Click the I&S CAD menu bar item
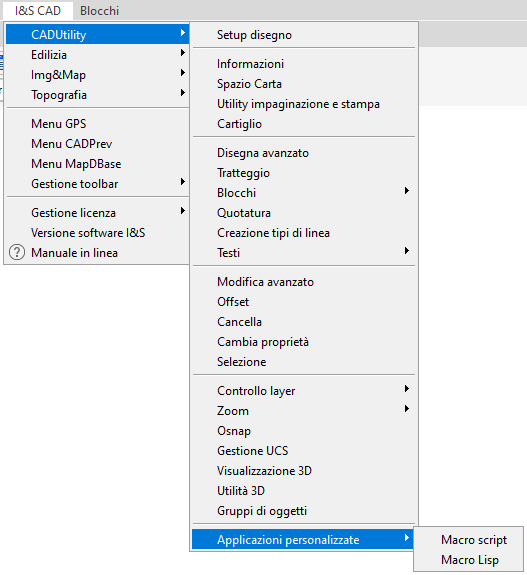527x575 pixels. point(38,11)
